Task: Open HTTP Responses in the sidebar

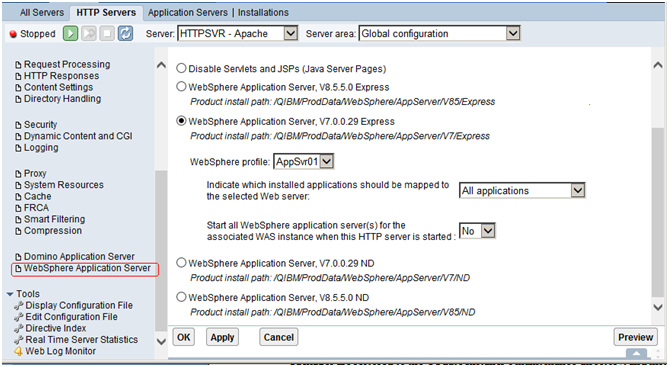Action: [x=61, y=76]
